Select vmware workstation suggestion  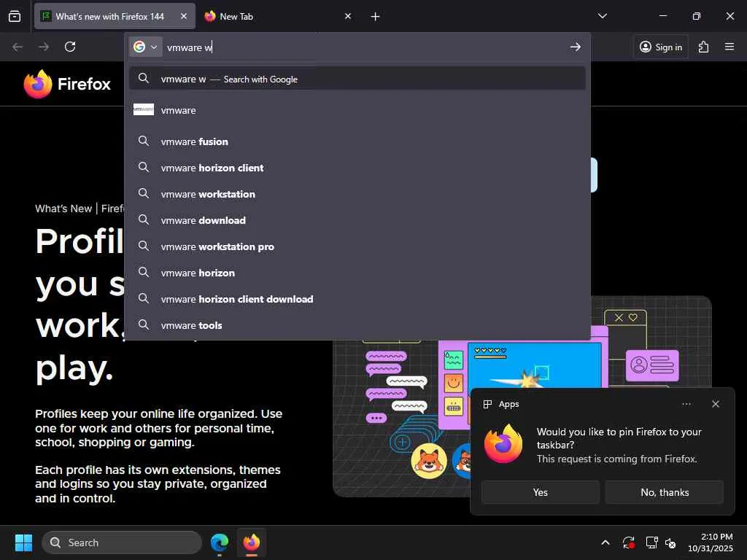point(357,194)
